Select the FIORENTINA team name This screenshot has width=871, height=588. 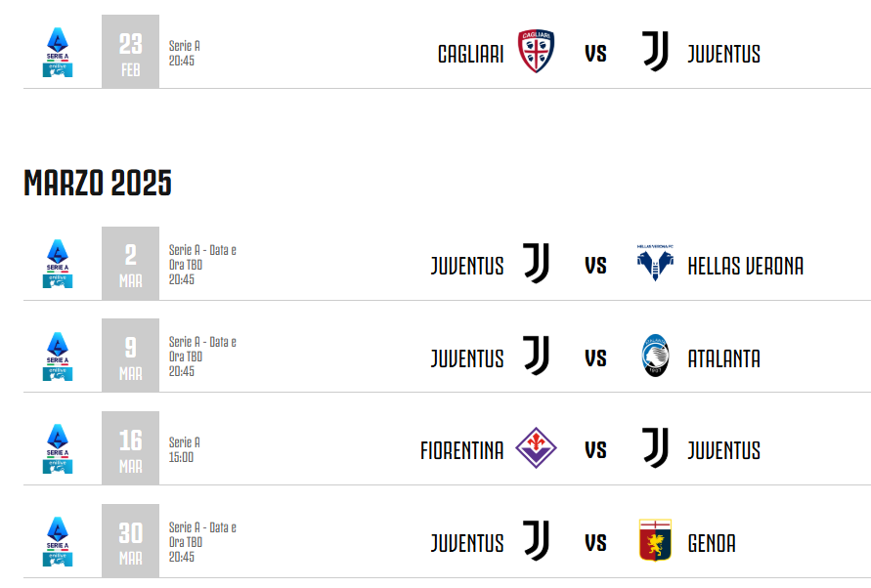462,451
